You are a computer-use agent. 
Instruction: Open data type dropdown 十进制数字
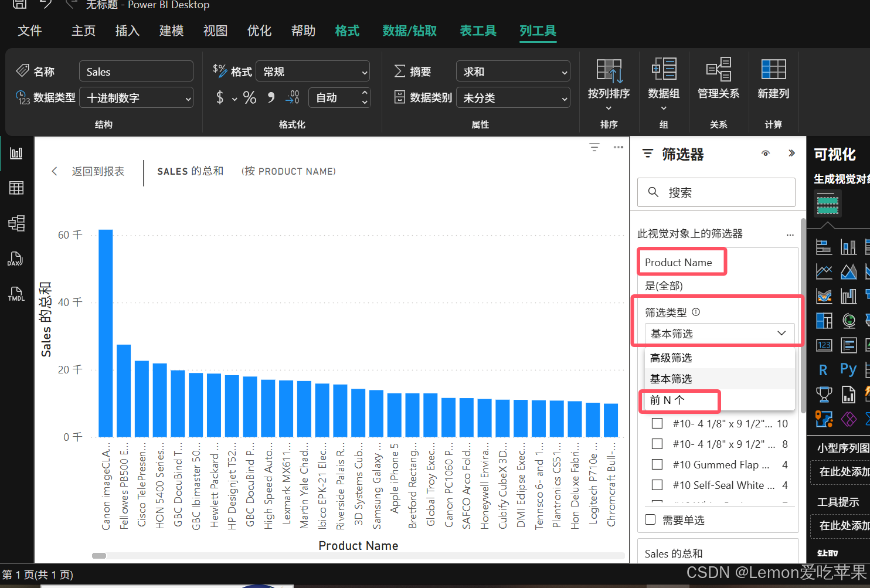point(136,98)
